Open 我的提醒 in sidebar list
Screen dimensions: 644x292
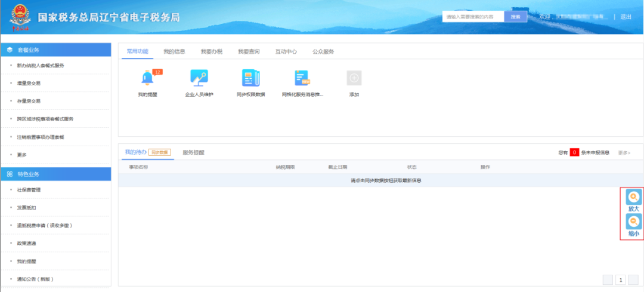click(x=26, y=261)
